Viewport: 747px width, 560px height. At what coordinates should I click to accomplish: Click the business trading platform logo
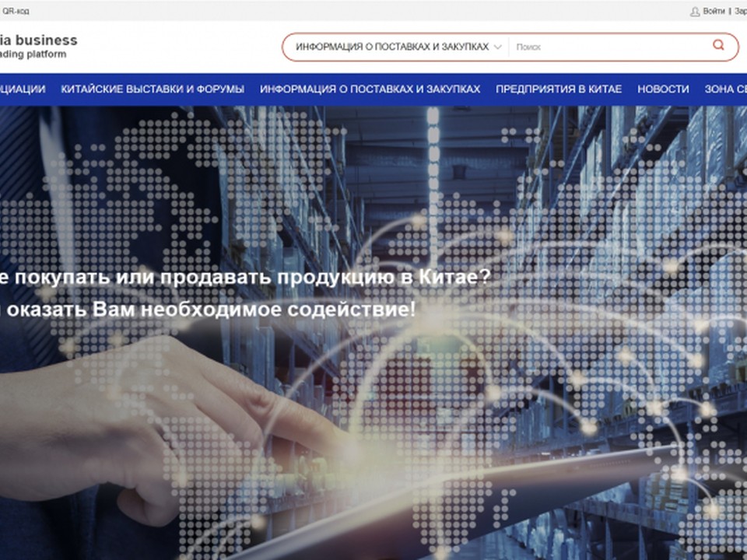[39, 47]
